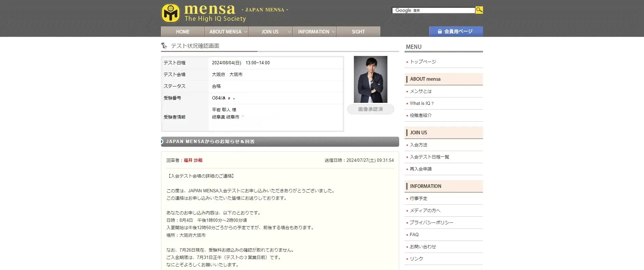Open the What is IQ ? link
644x270 pixels.
pos(422,103)
